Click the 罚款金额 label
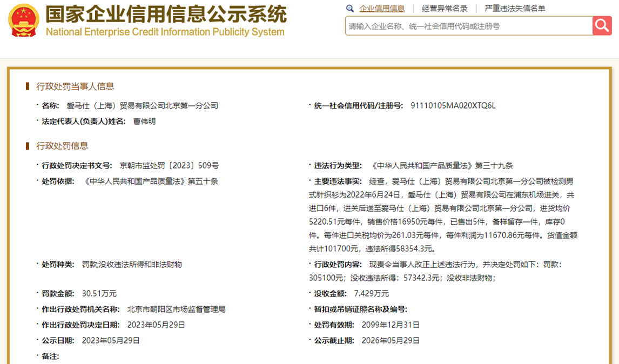 click(58, 294)
